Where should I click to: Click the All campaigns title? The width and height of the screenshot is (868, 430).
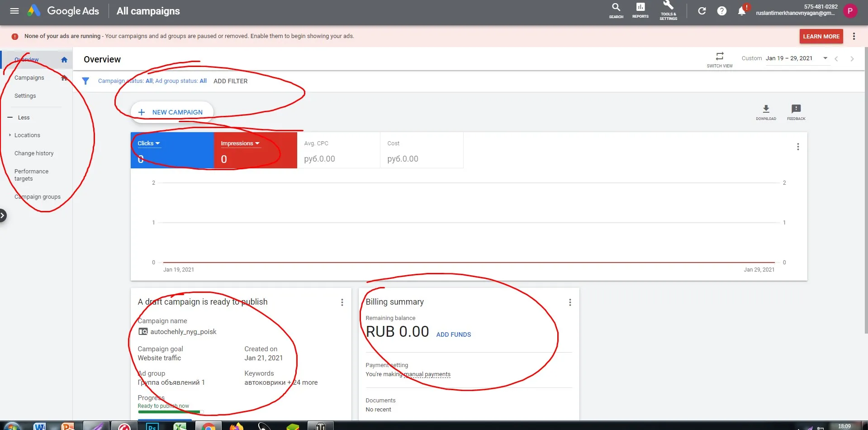[x=148, y=11]
